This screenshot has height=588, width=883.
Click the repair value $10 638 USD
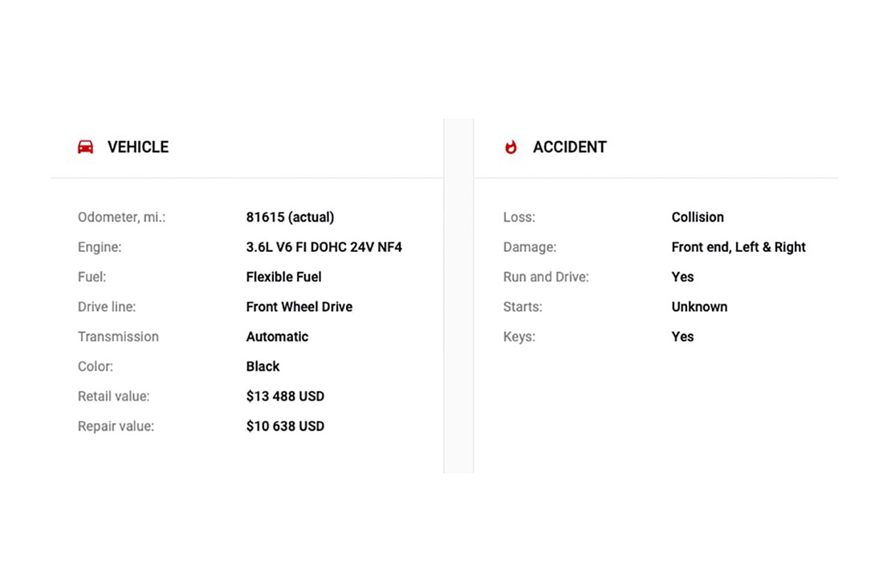click(285, 426)
